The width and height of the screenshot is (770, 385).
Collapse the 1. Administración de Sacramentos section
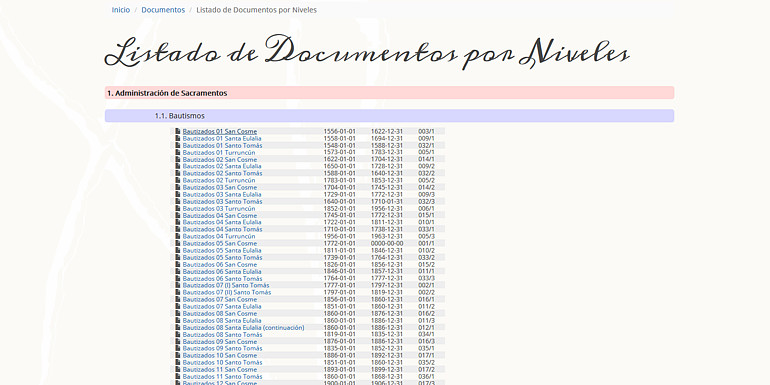(x=389, y=93)
